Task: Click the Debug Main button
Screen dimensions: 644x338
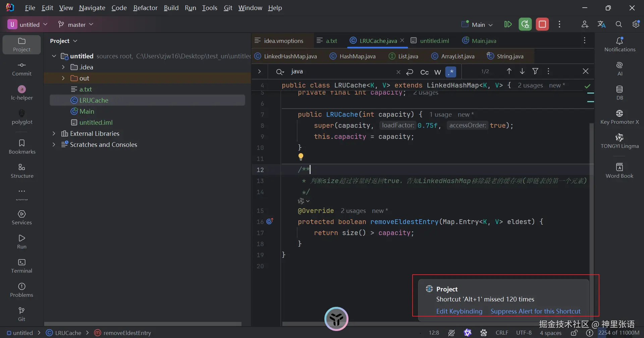Action: click(525, 24)
